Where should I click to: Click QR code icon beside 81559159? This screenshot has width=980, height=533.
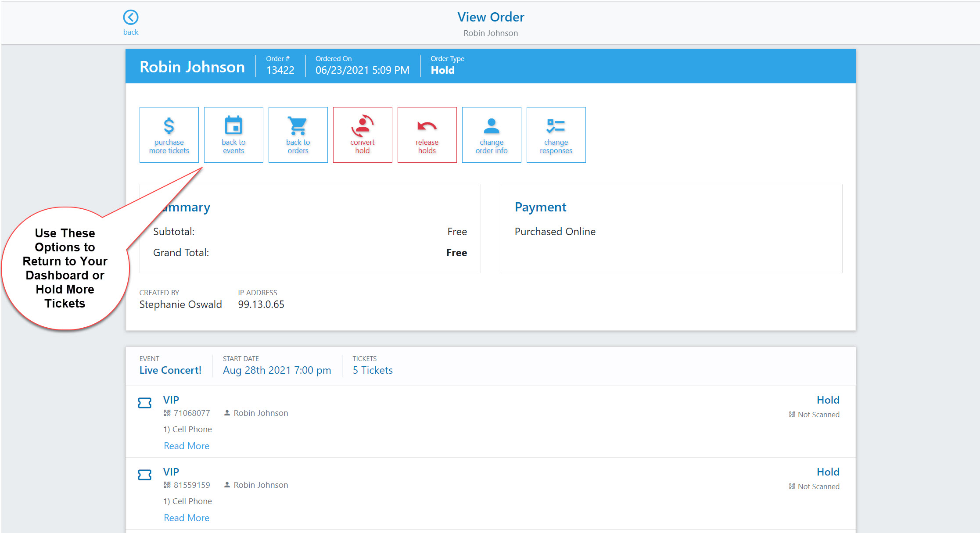(167, 485)
